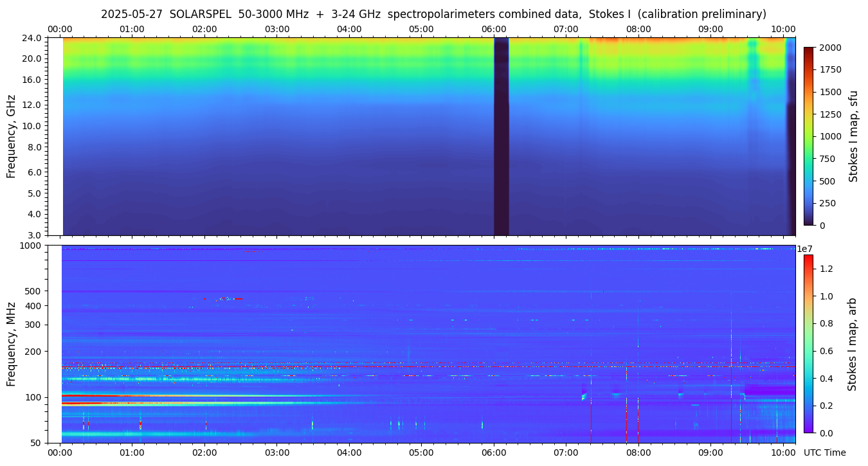The image size is (868, 466).
Task: Click the plot title text at top
Action: pyautogui.click(x=433, y=14)
